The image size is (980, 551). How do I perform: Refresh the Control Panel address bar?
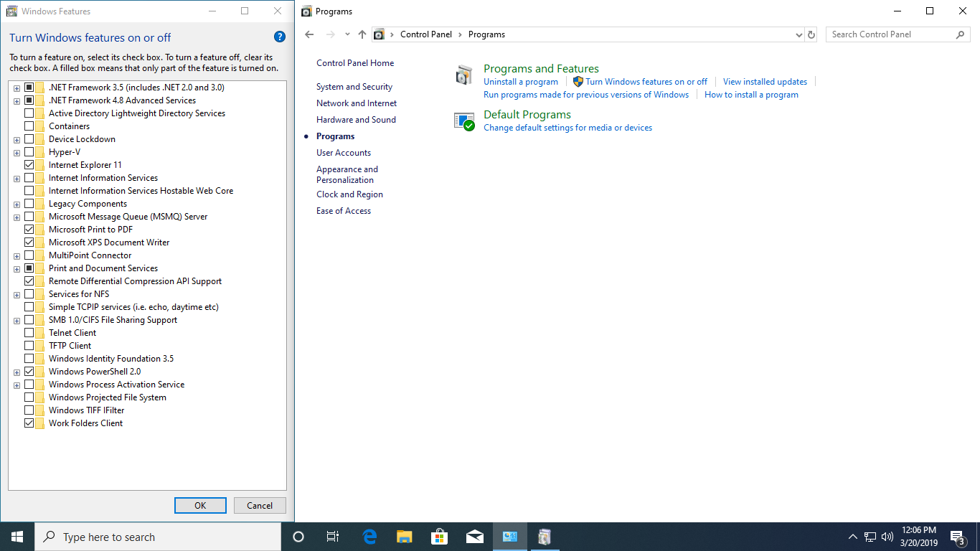pos(811,34)
